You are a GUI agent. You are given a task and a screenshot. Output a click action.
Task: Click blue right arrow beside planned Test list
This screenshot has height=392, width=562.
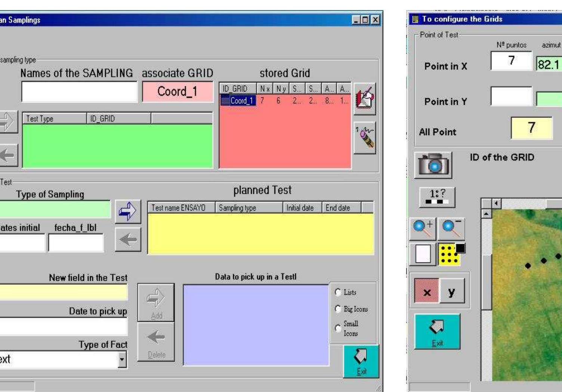(128, 212)
